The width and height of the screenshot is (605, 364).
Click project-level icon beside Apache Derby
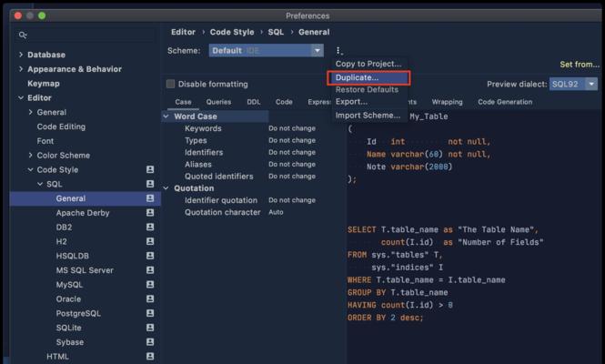(150, 212)
